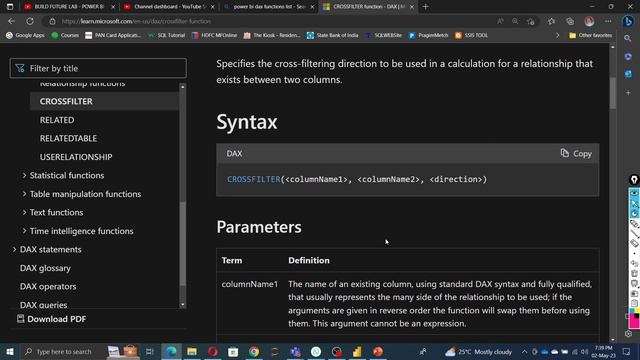View site information lock icon
The height and width of the screenshot is (360, 640).
52,21
